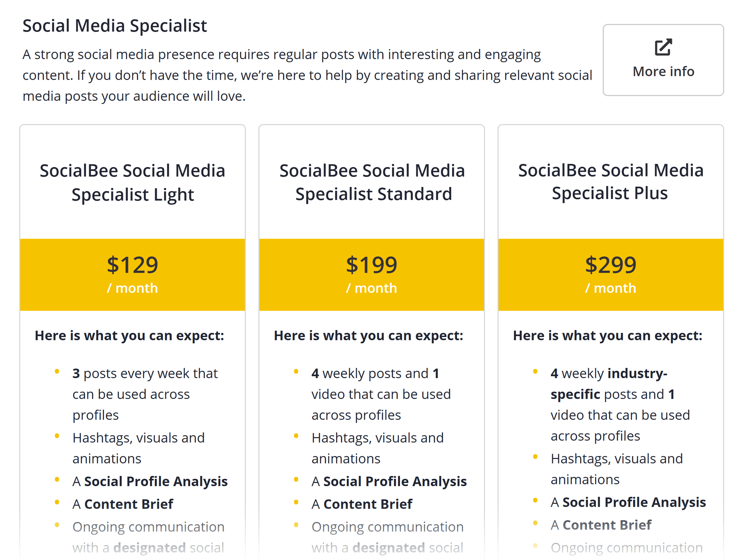Click Here is what you can expect in Standard card
Viewport: 744px width, 560px height.
(x=369, y=335)
